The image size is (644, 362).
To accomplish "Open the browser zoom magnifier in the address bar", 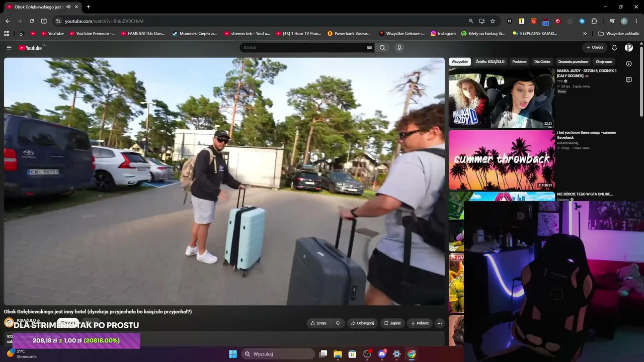I will 471,21.
